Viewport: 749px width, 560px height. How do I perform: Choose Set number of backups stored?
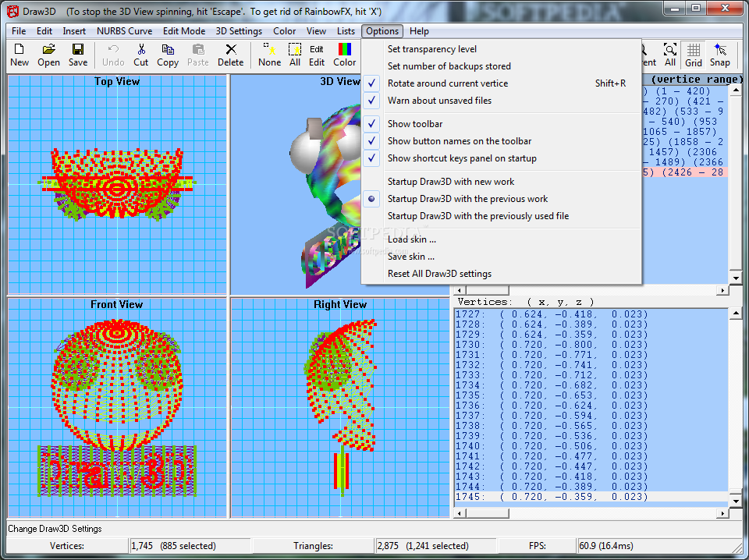pos(502,66)
